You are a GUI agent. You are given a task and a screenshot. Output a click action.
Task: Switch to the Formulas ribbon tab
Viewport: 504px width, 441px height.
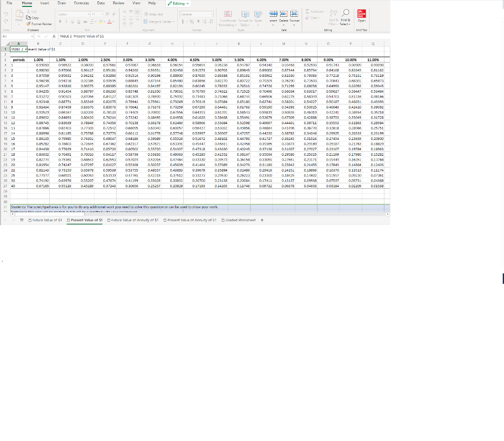pos(82,3)
